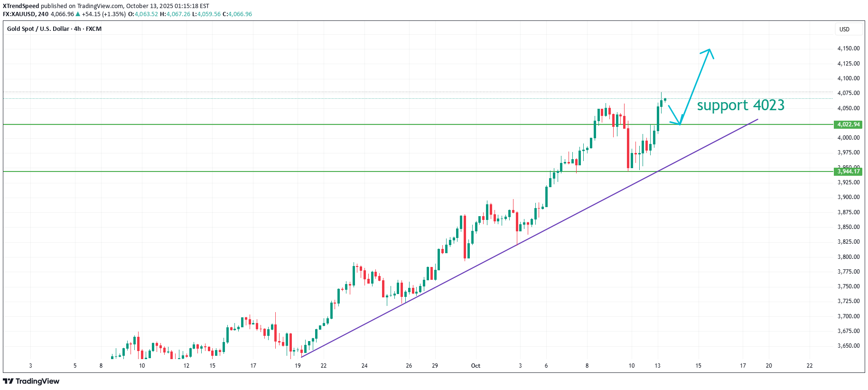Click the 22 date label at far right
The width and height of the screenshot is (868, 390).
810,366
